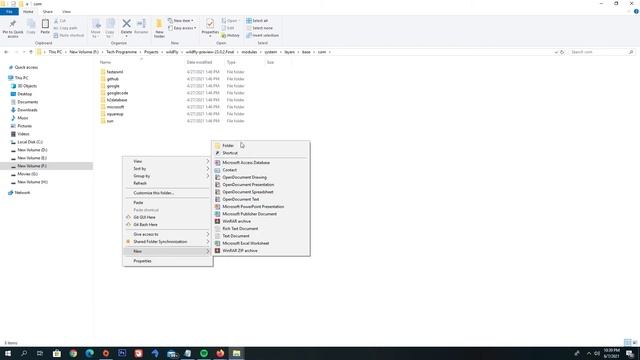Click Tech Programme in breadcrumb path
Viewport: 640px width, 360px height.
coord(121,52)
